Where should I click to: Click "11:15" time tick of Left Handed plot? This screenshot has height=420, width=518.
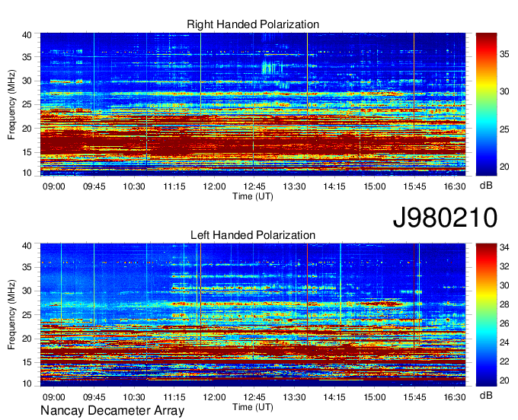[x=174, y=397]
